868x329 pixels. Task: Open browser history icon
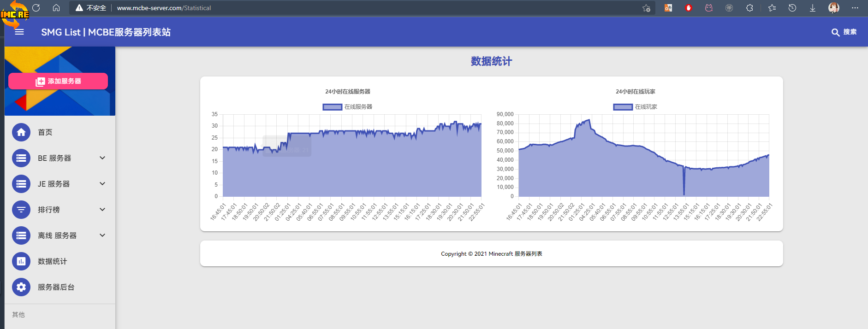792,8
